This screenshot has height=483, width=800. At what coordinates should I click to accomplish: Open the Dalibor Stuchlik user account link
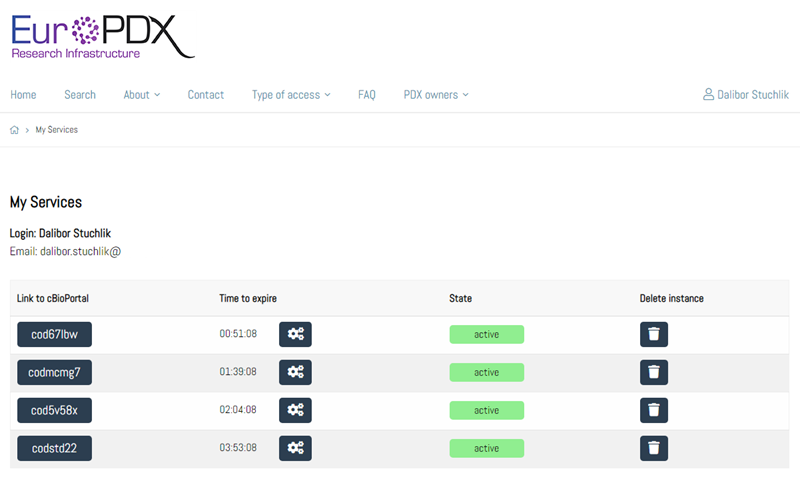[x=745, y=94]
